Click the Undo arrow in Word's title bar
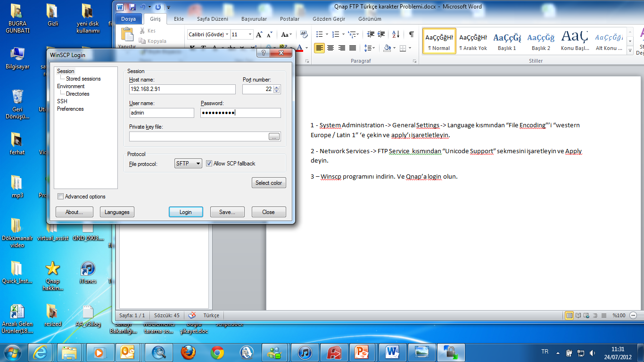The width and height of the screenshot is (644, 362). [x=143, y=7]
